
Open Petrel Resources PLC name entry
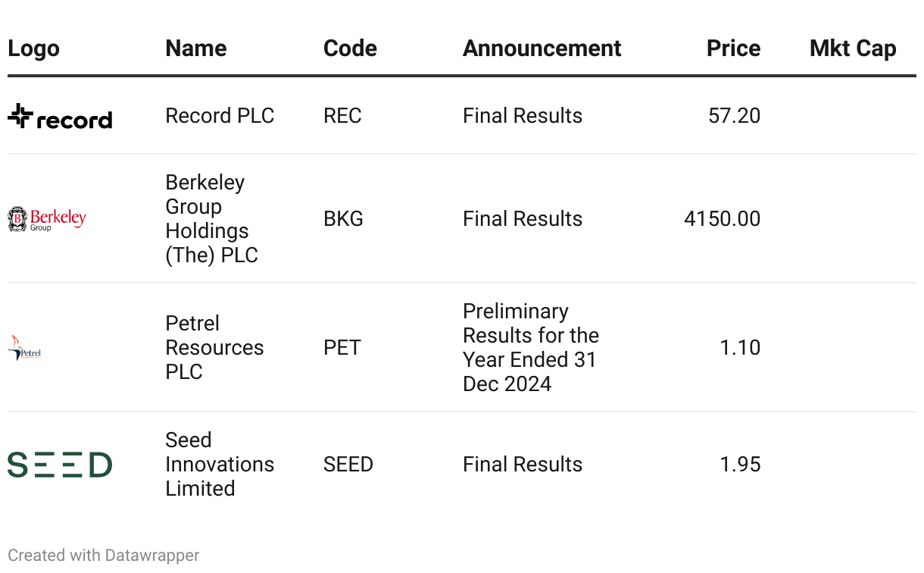click(x=214, y=348)
